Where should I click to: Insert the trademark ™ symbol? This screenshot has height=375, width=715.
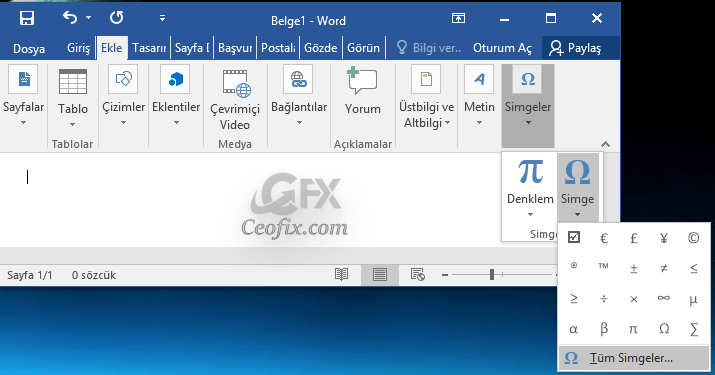click(x=604, y=266)
